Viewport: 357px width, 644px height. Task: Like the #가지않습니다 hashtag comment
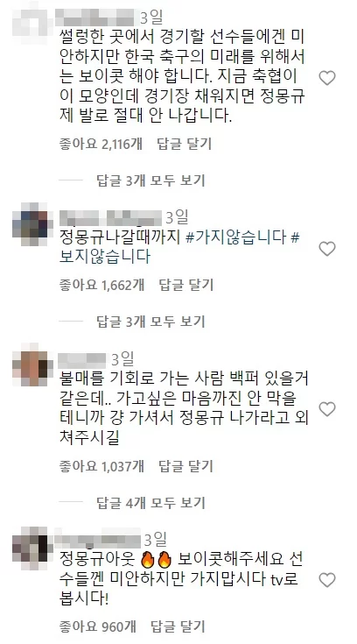[x=327, y=249]
